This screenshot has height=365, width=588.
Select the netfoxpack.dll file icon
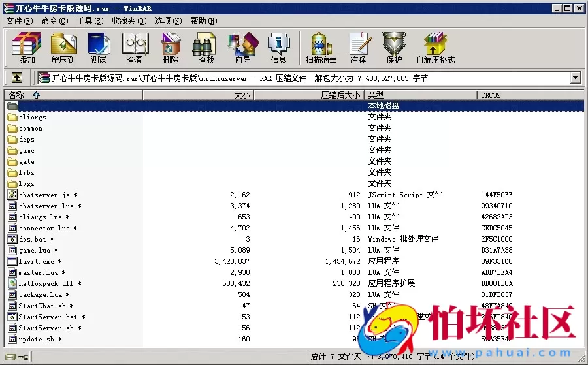12,283
